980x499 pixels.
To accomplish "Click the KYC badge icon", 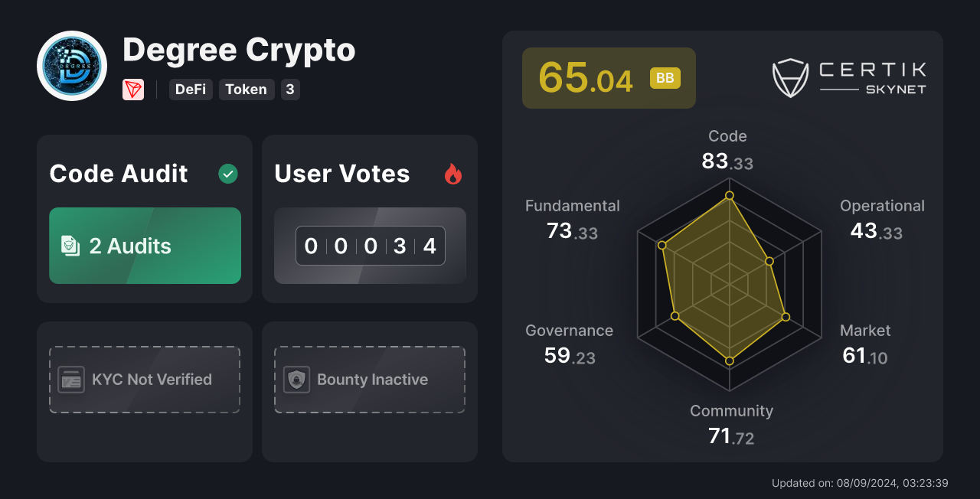I will pyautogui.click(x=71, y=379).
